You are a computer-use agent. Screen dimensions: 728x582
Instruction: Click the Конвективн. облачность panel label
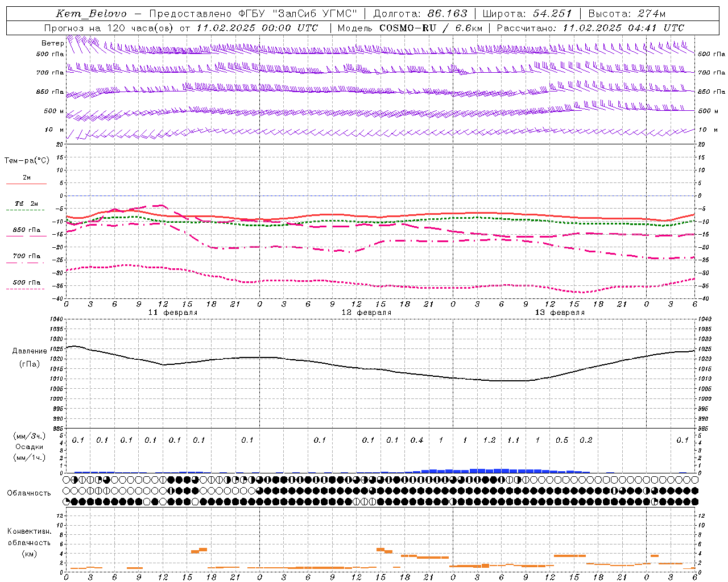tap(29, 537)
